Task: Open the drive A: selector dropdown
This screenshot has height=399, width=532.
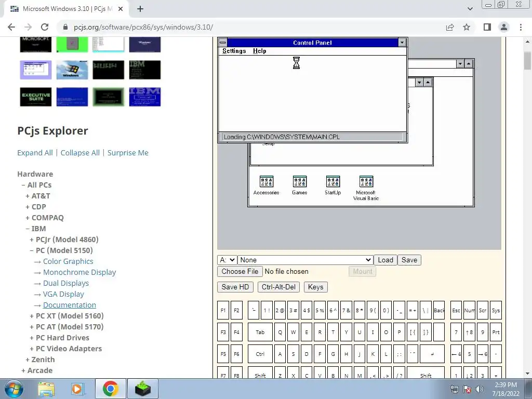Action: point(227,260)
